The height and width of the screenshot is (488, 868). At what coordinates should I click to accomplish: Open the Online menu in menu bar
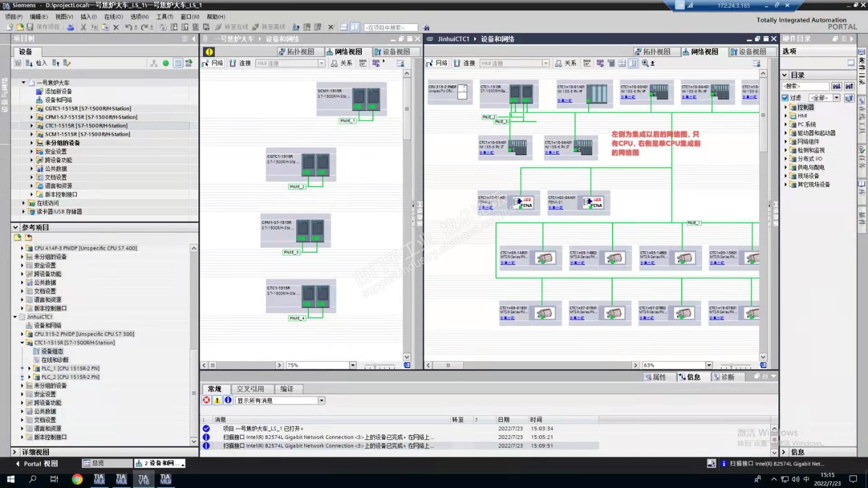[113, 17]
